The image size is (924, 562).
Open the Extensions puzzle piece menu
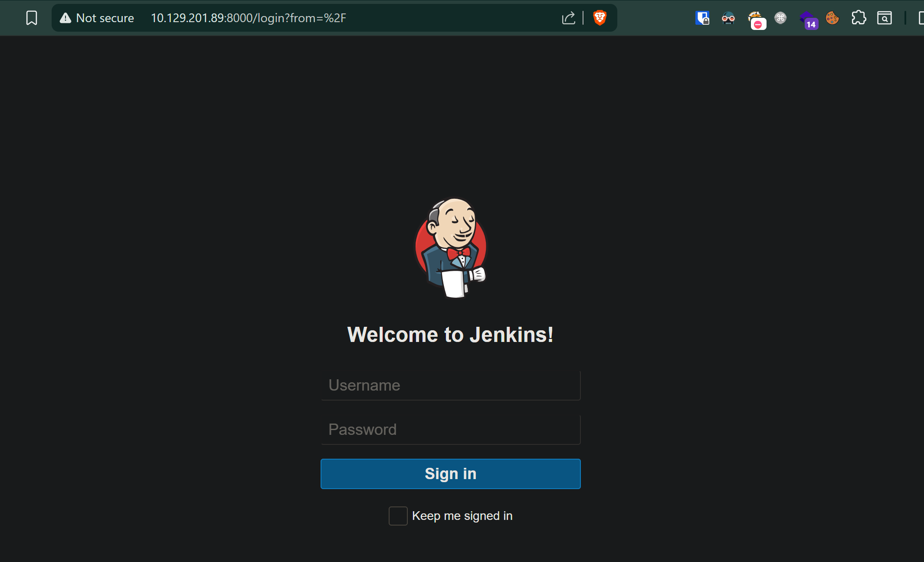858,18
